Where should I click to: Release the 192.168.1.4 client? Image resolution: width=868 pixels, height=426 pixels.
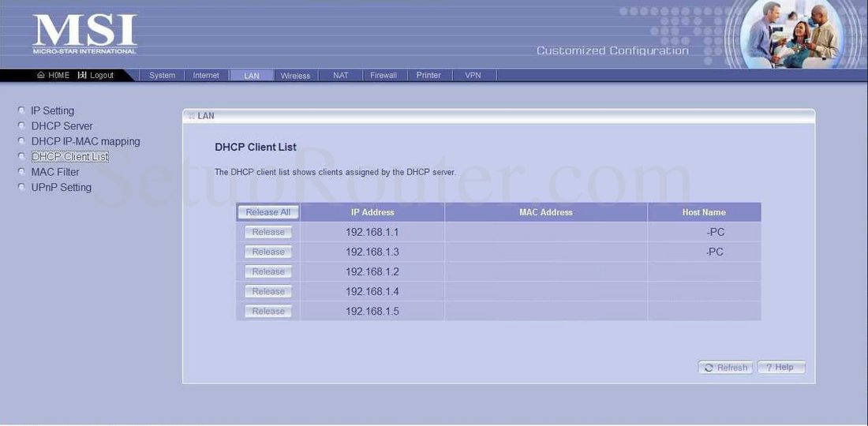click(x=268, y=292)
